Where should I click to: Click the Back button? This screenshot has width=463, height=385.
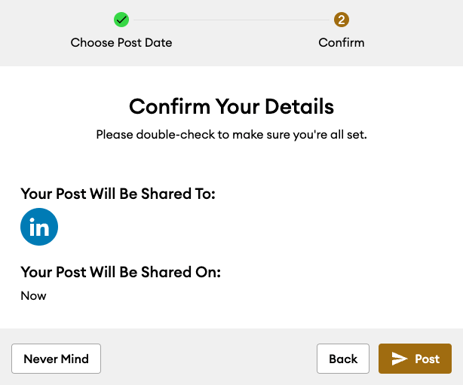343,359
